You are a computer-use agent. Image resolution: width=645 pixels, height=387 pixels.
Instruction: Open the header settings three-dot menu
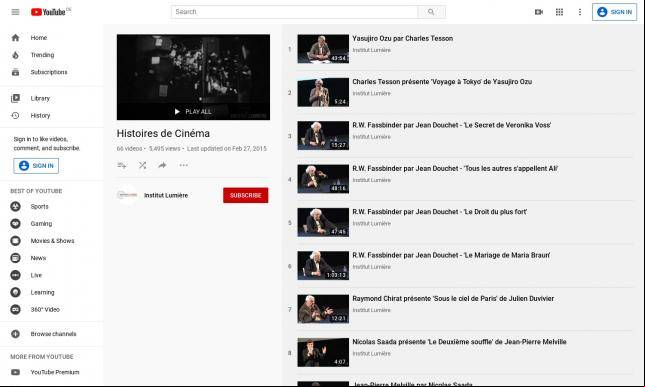coord(580,12)
